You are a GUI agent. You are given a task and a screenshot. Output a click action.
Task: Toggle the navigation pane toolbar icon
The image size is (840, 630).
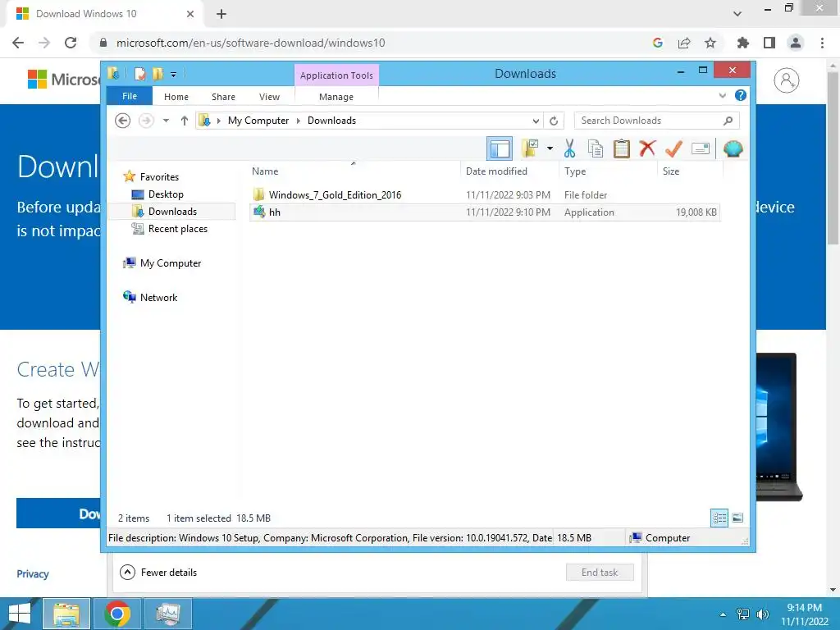pyautogui.click(x=500, y=148)
